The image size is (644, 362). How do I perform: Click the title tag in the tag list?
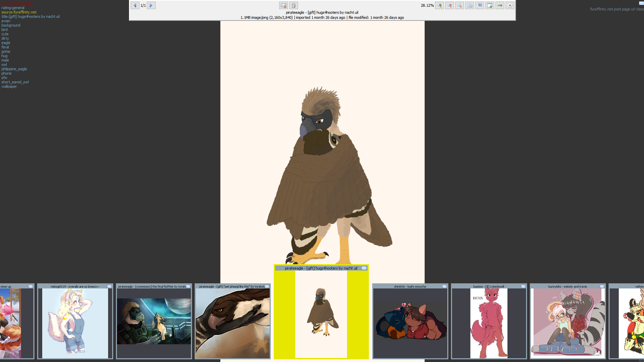click(x=31, y=16)
